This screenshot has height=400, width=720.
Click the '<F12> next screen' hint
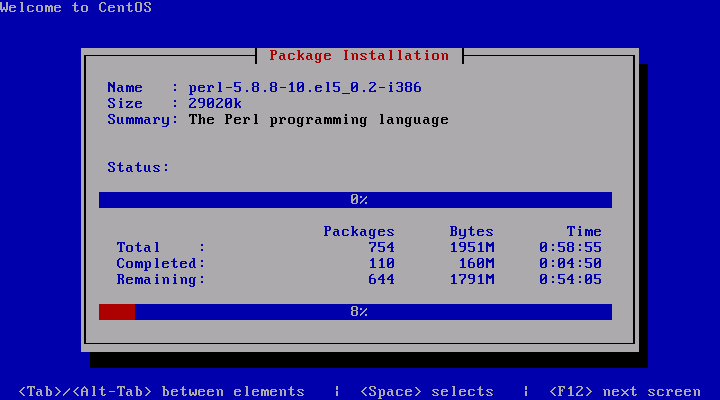[x=624, y=392]
